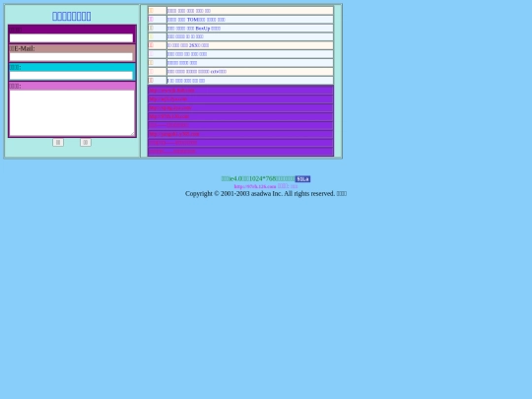The height and width of the screenshot is (399, 532).
Task: Click the E-Mail input field
Action: (71, 57)
